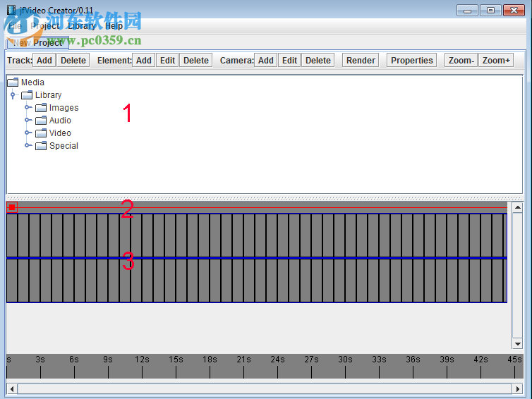The image size is (532, 399).
Task: Click the red square camera marker
Action: (x=12, y=207)
